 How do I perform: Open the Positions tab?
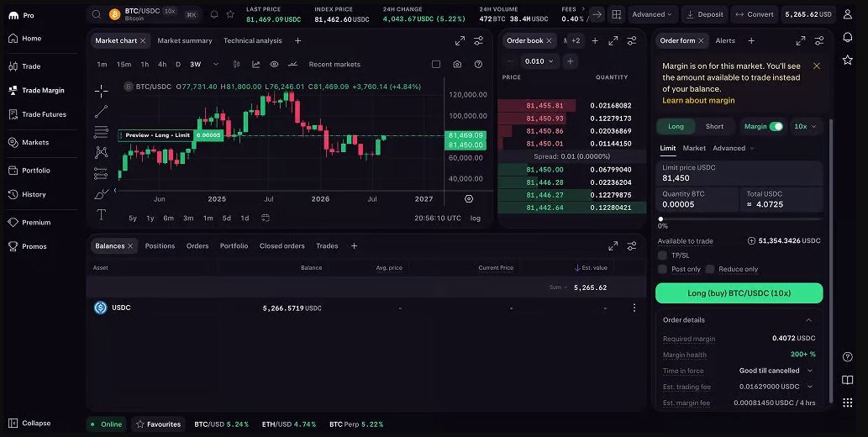click(160, 246)
